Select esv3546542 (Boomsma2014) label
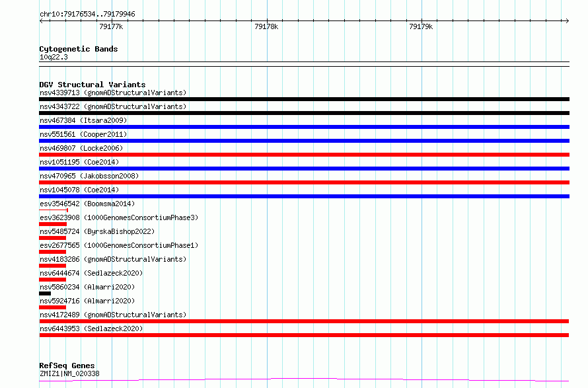This screenshot has width=588, height=388. pos(87,204)
